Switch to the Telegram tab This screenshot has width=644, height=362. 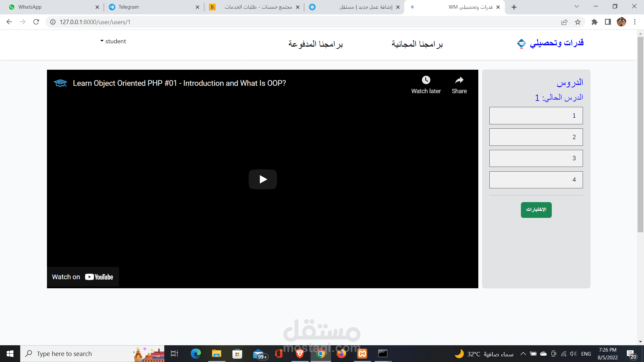[128, 7]
